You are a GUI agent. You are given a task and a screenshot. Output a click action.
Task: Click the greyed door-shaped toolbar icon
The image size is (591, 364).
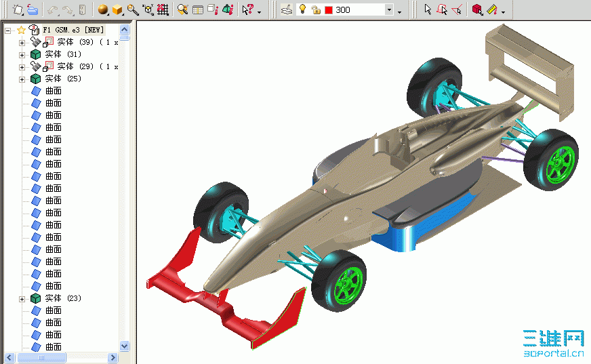[83, 9]
